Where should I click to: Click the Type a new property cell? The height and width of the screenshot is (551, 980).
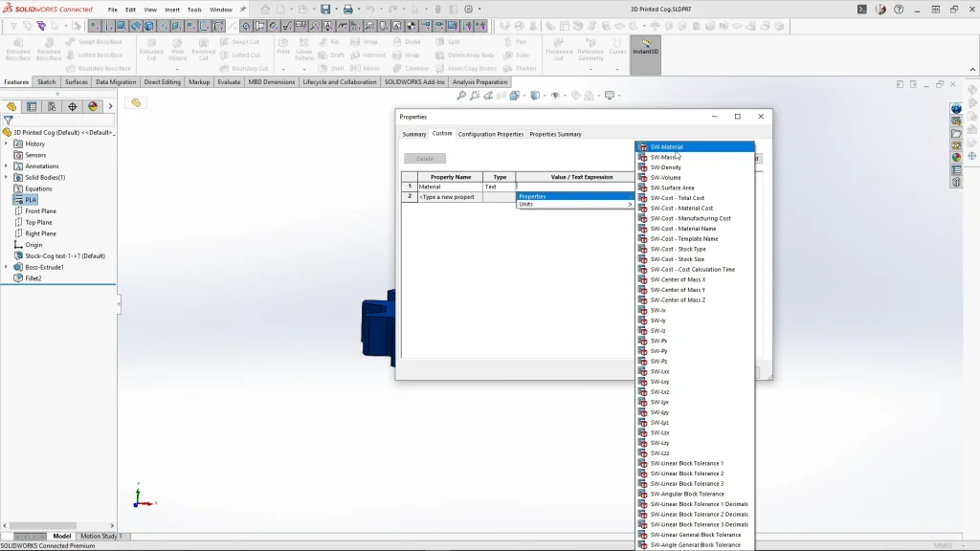(x=446, y=197)
